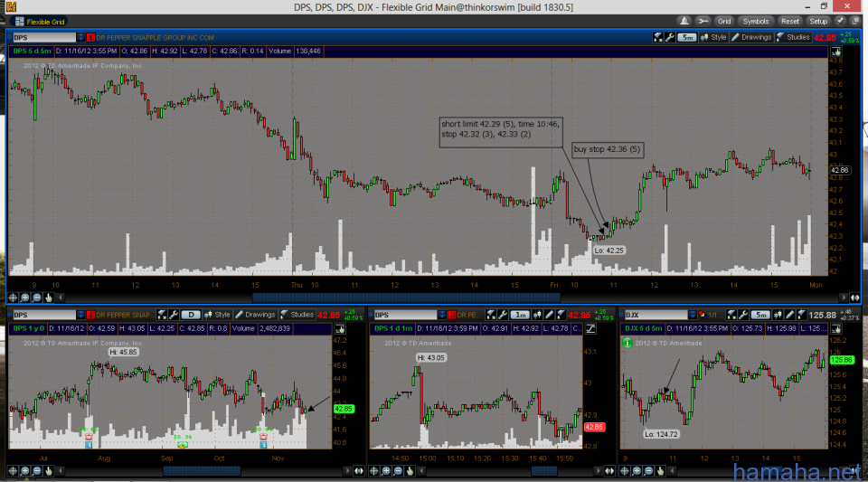The width and height of the screenshot is (868, 482).
Task: Click the daily chart horizontal scrollbar thumb
Action: pyautogui.click(x=202, y=471)
